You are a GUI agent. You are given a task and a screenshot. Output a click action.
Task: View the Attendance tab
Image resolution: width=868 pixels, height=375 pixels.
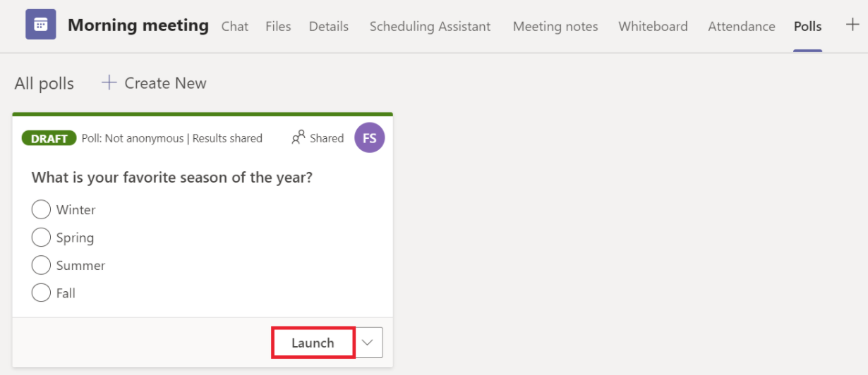pos(742,27)
